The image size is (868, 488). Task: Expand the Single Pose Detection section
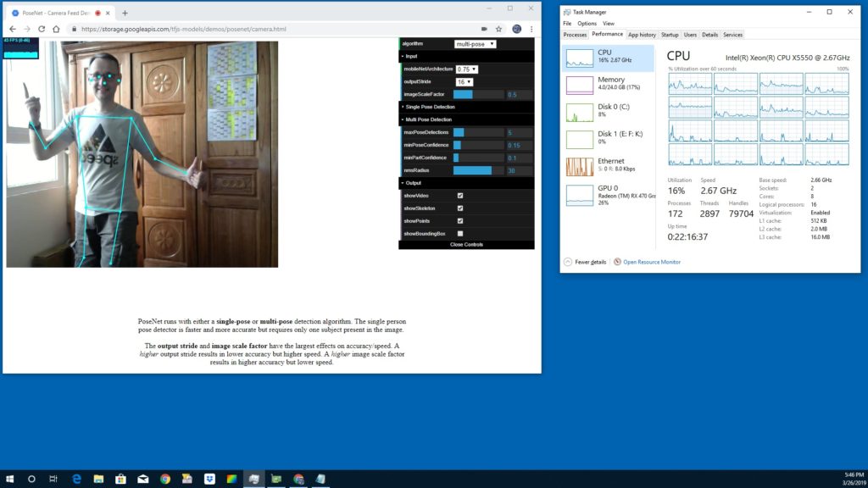coord(429,107)
